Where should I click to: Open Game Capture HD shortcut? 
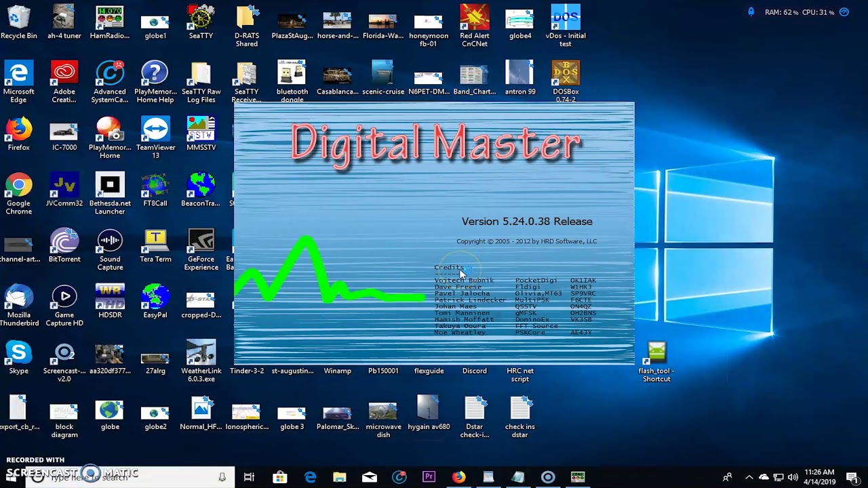tap(64, 306)
